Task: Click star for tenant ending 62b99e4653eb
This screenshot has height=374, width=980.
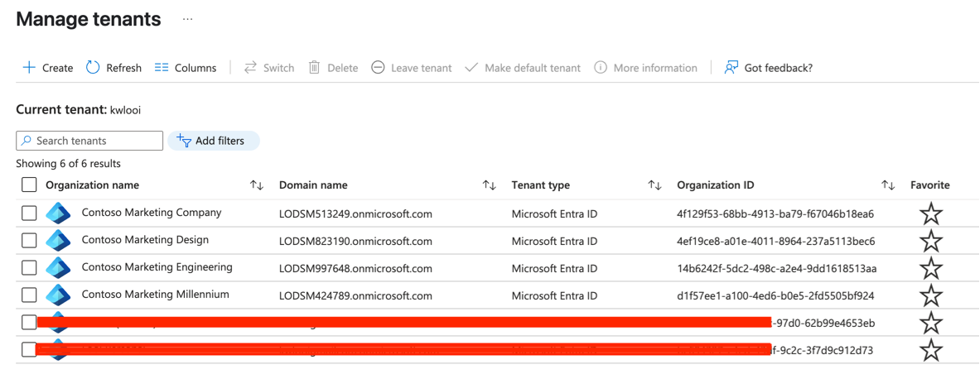Action: pos(931,323)
